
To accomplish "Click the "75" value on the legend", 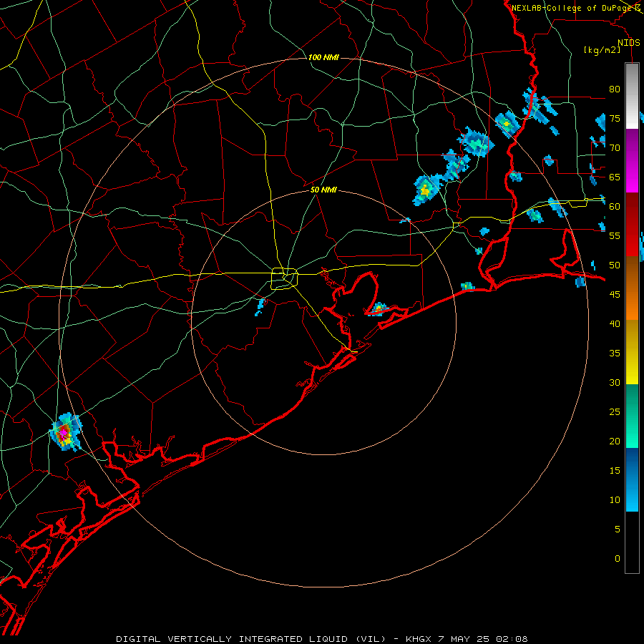I will [x=615, y=118].
